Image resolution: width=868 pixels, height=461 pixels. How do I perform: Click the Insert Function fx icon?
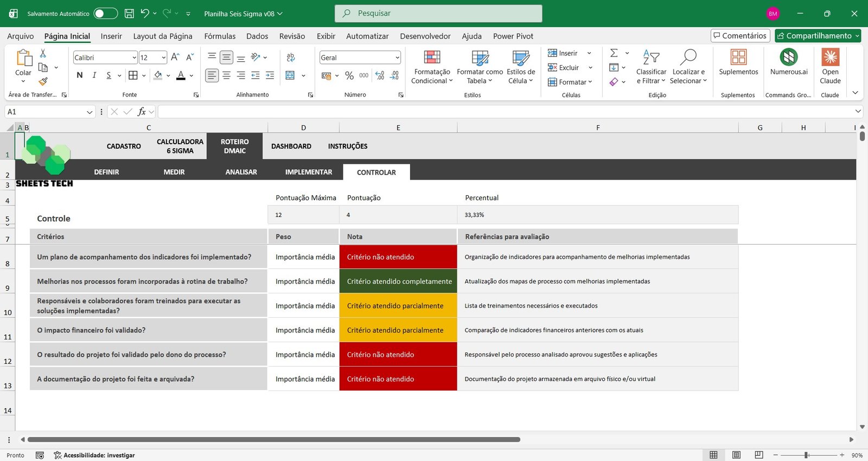(142, 112)
